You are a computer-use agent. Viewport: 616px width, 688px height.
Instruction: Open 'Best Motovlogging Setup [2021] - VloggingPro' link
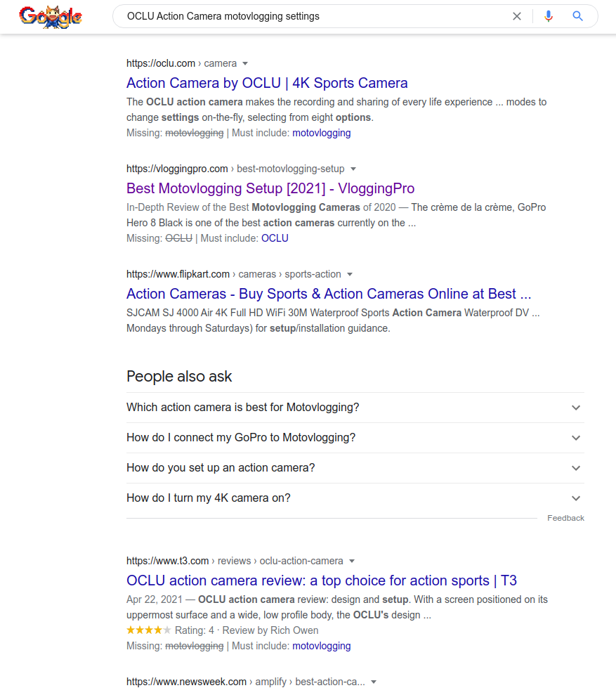(x=270, y=188)
